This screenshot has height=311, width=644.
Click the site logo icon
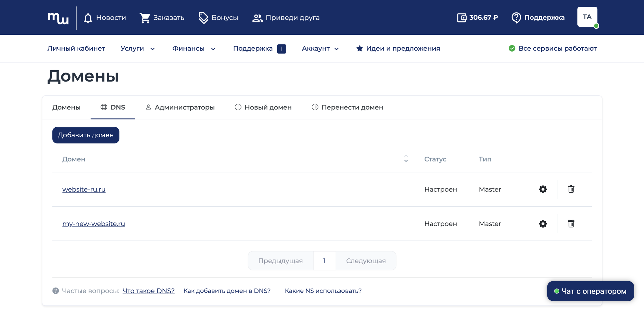click(x=58, y=18)
